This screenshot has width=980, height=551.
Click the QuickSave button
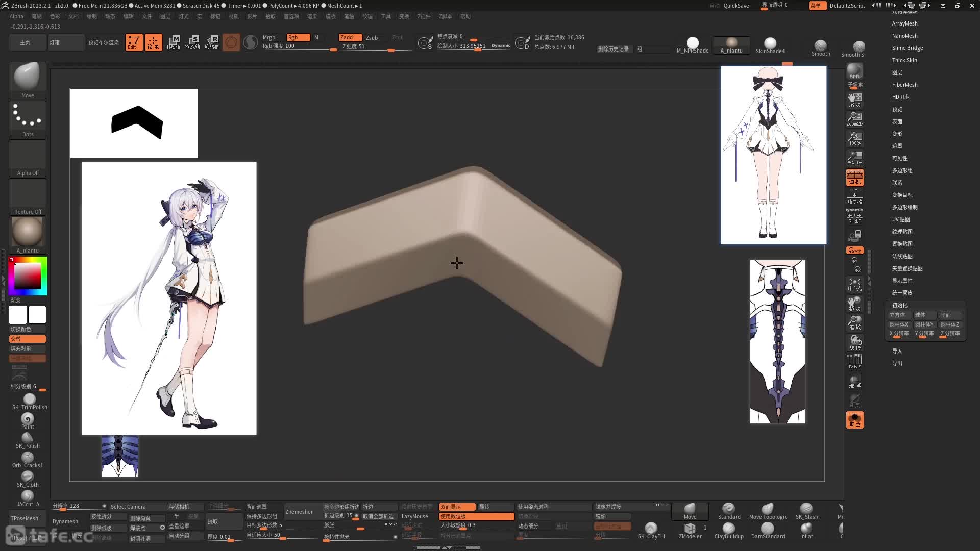[x=736, y=6]
